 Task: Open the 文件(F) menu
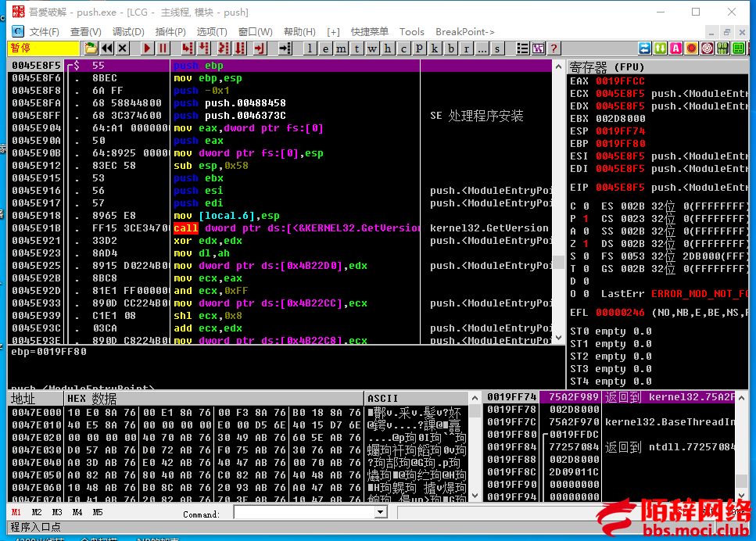coord(44,32)
